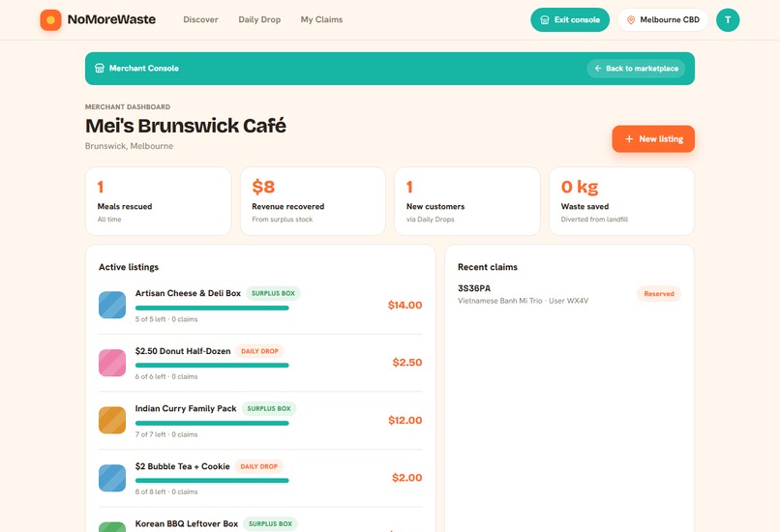This screenshot has height=532, width=780.
Task: Open the Indian Curry Family Pack listing title
Action: click(186, 409)
